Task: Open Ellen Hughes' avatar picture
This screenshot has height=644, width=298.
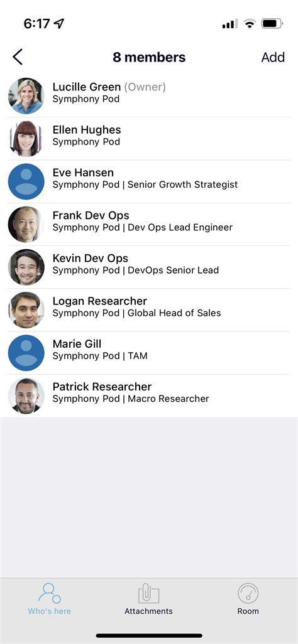Action: (x=26, y=139)
